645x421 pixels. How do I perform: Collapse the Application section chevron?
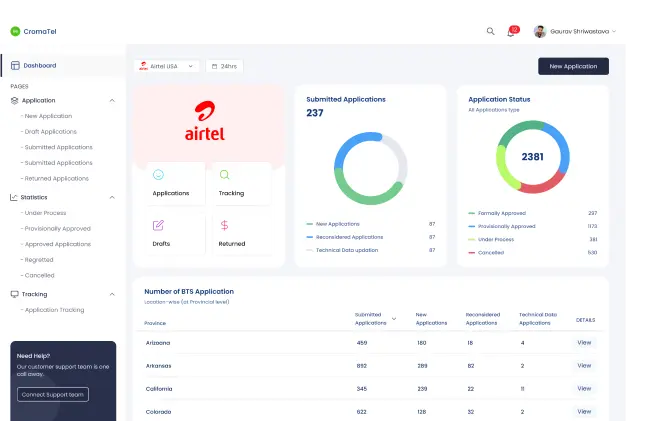point(112,100)
